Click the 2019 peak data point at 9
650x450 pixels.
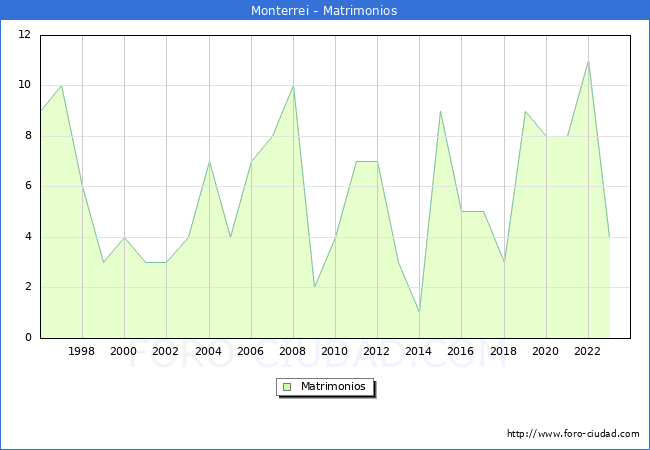525,111
